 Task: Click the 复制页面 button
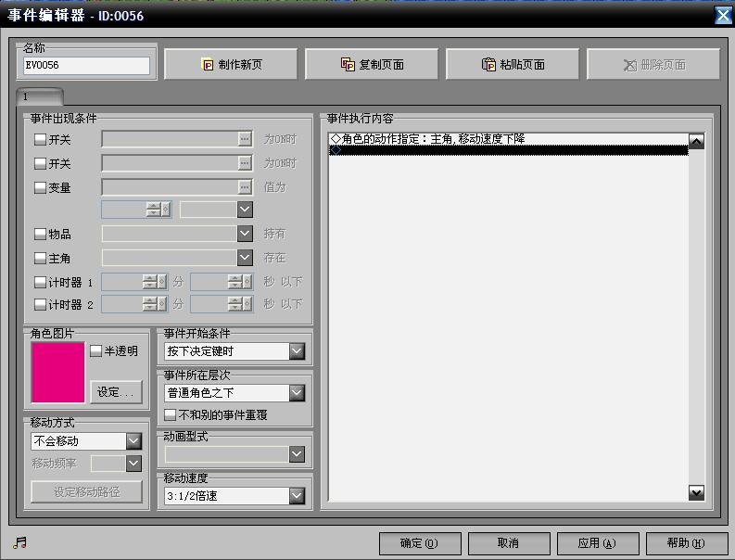pos(372,64)
